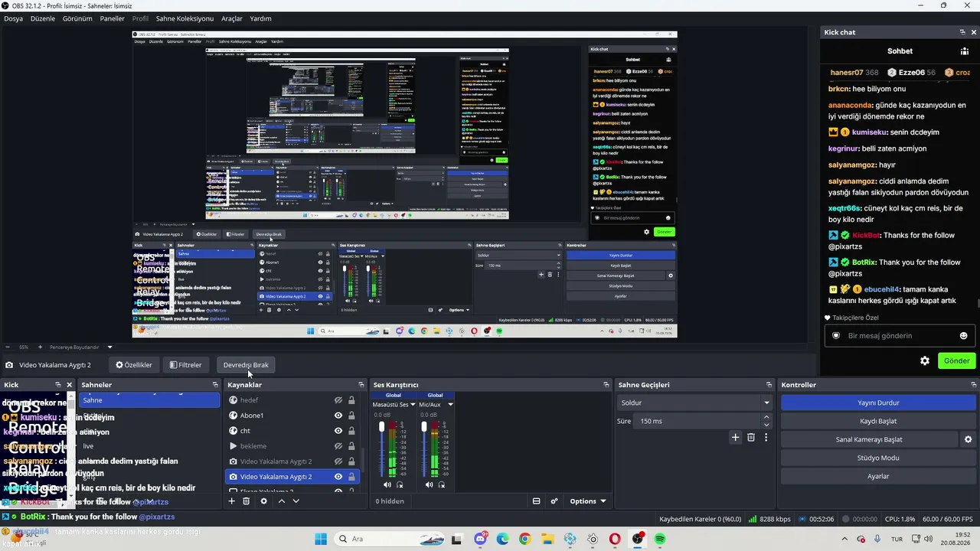The height and width of the screenshot is (551, 980).
Task: Move selected source up in Kaynaklar
Action: click(x=282, y=501)
